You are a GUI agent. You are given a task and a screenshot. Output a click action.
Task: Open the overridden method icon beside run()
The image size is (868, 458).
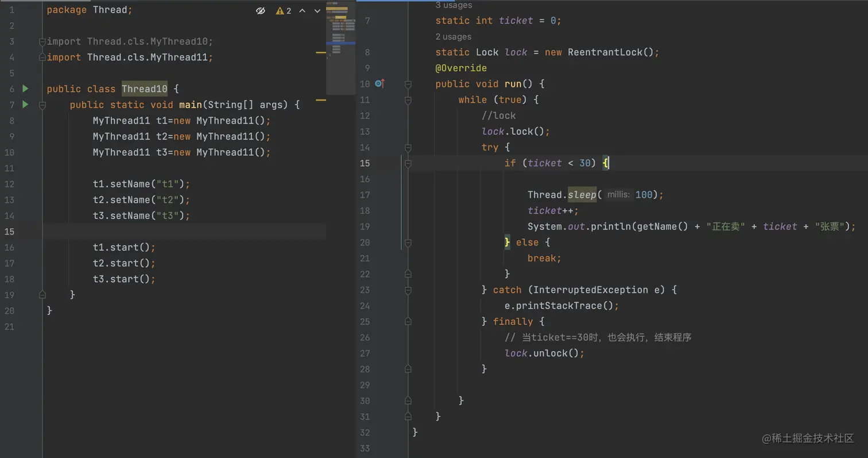(379, 84)
